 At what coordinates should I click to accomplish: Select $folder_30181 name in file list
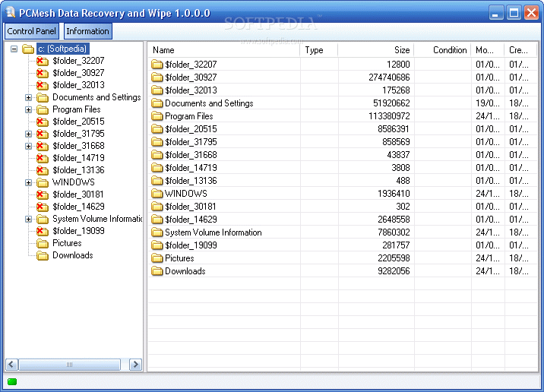[x=191, y=207]
